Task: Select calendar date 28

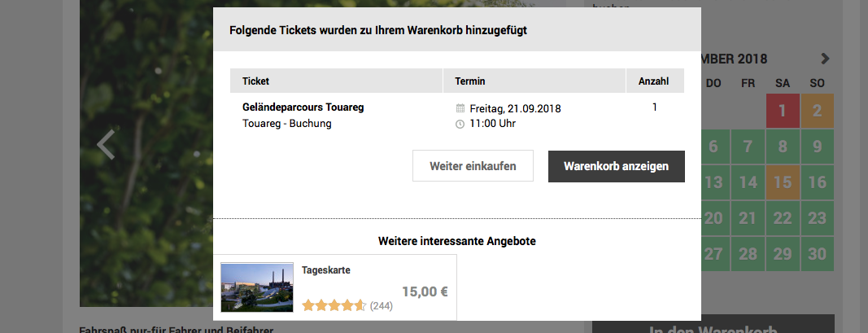Action: [748, 253]
